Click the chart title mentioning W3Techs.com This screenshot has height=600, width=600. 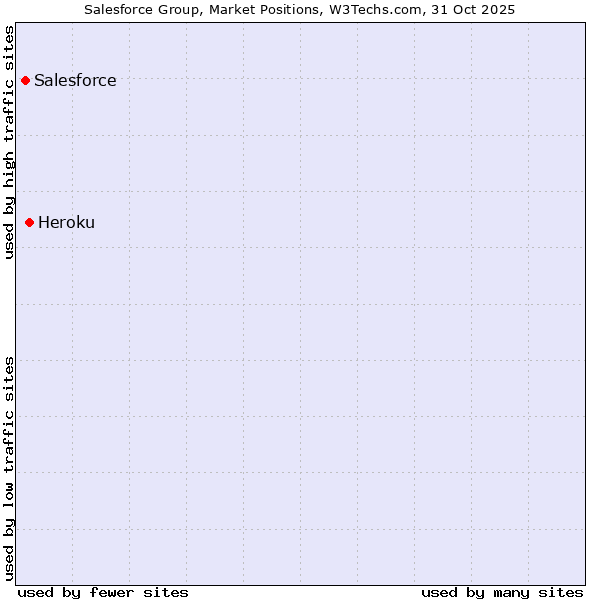[x=300, y=10]
